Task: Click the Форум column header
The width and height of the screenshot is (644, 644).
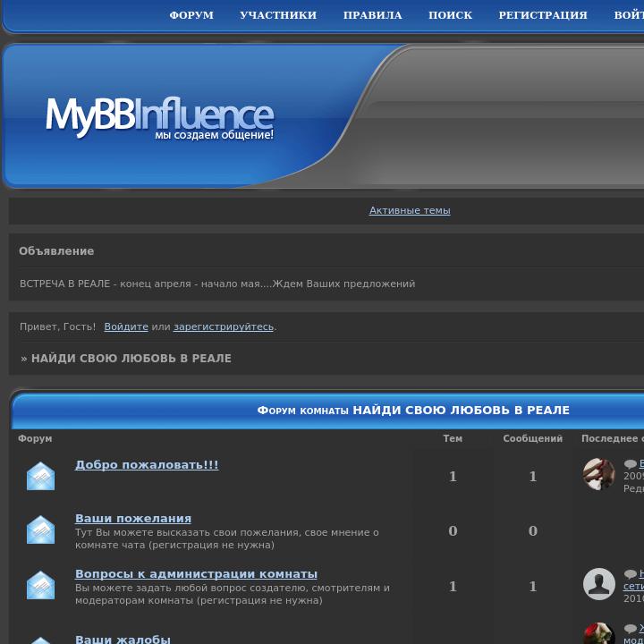Action: [35, 438]
